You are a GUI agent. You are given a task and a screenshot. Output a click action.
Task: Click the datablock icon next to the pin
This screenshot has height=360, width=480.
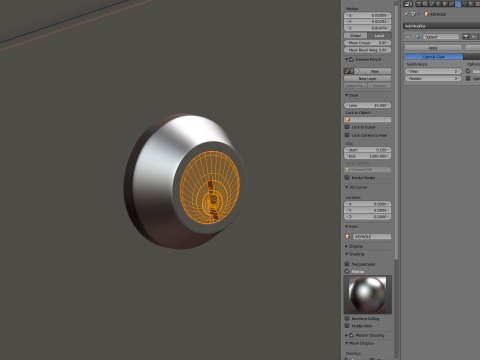[414, 14]
